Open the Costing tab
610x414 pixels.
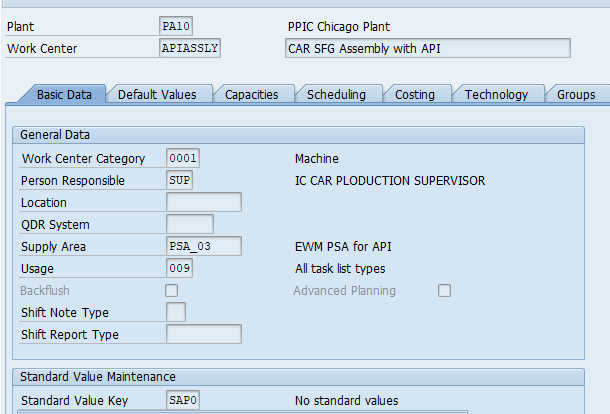click(414, 94)
